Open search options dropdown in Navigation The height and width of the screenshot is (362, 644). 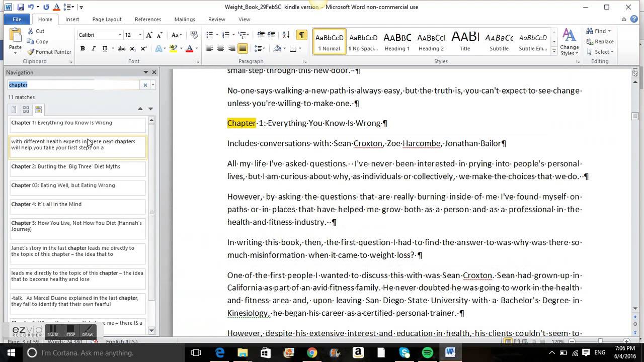pos(153,85)
